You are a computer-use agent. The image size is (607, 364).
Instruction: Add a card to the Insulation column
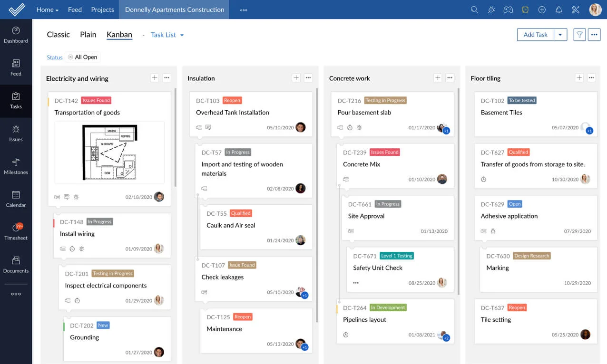point(296,78)
